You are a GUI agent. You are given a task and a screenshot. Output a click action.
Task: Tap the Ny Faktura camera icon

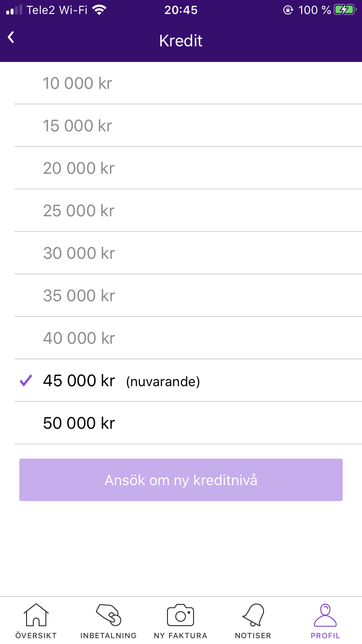[x=181, y=615]
